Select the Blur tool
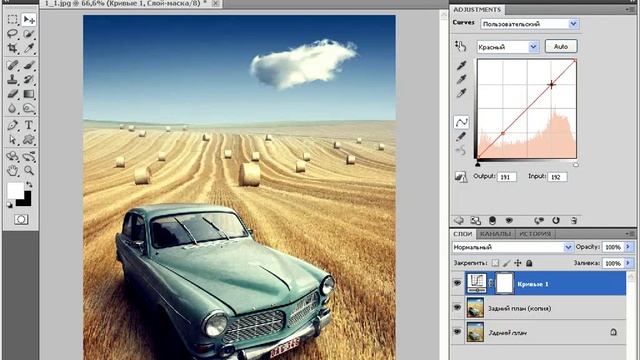 point(13,108)
